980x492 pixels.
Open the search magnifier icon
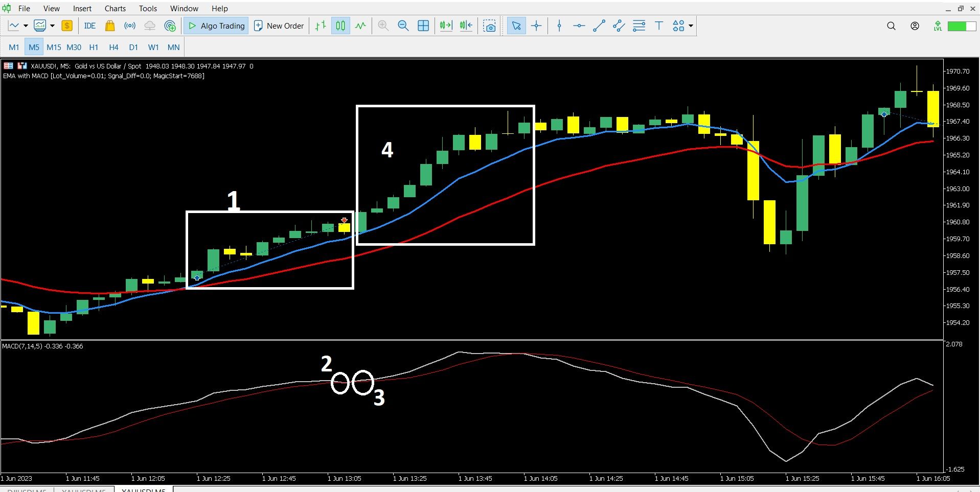(891, 26)
